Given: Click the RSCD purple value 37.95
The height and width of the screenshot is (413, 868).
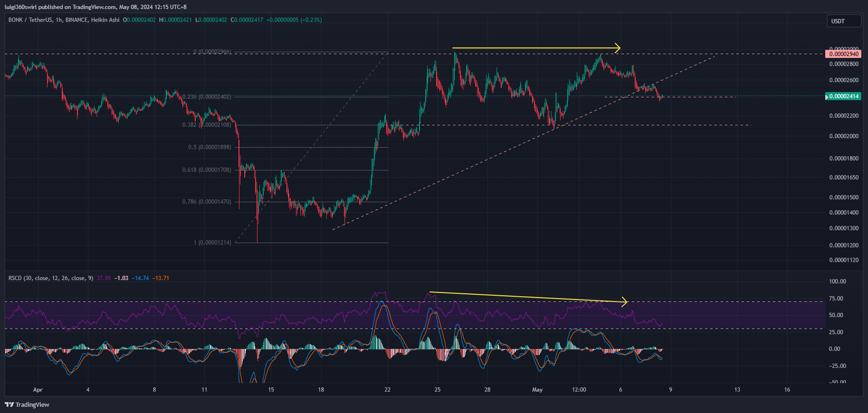Looking at the screenshot, I should (x=104, y=278).
